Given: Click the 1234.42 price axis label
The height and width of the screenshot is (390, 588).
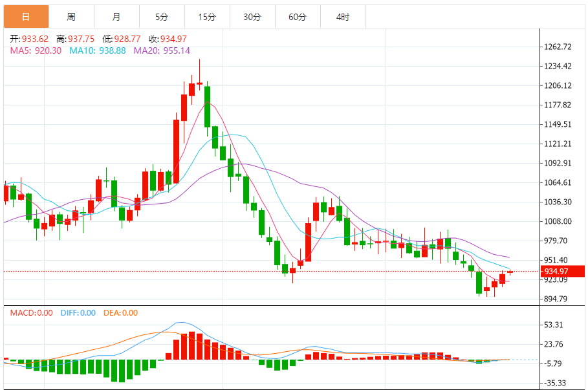Looking at the screenshot, I should (558, 67).
